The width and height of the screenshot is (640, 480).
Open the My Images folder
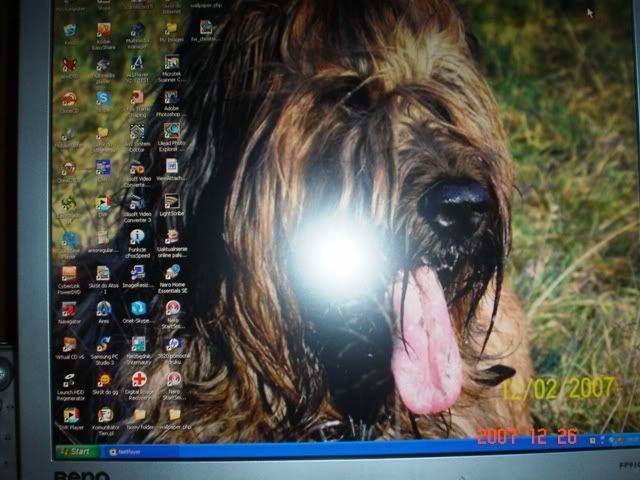171,29
